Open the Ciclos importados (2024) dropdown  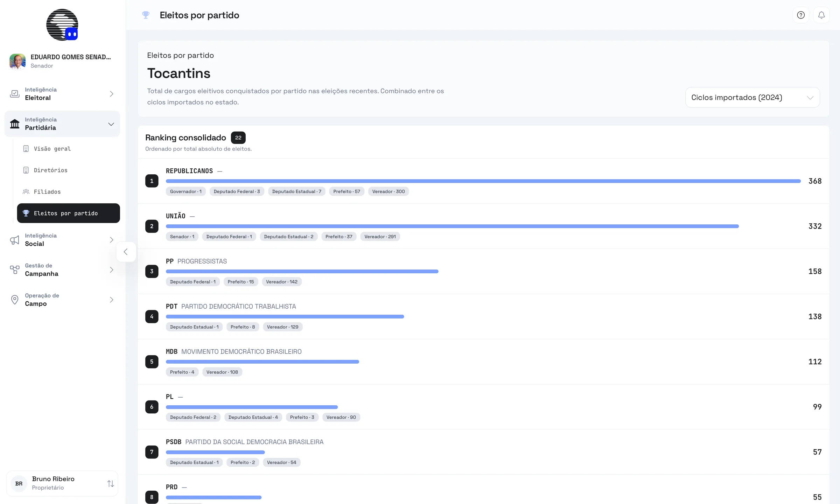point(752,97)
